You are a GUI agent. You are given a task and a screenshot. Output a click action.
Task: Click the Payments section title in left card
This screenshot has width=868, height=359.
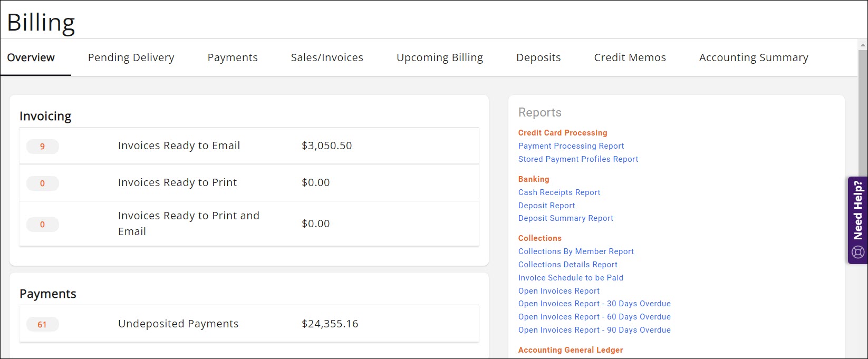[48, 294]
